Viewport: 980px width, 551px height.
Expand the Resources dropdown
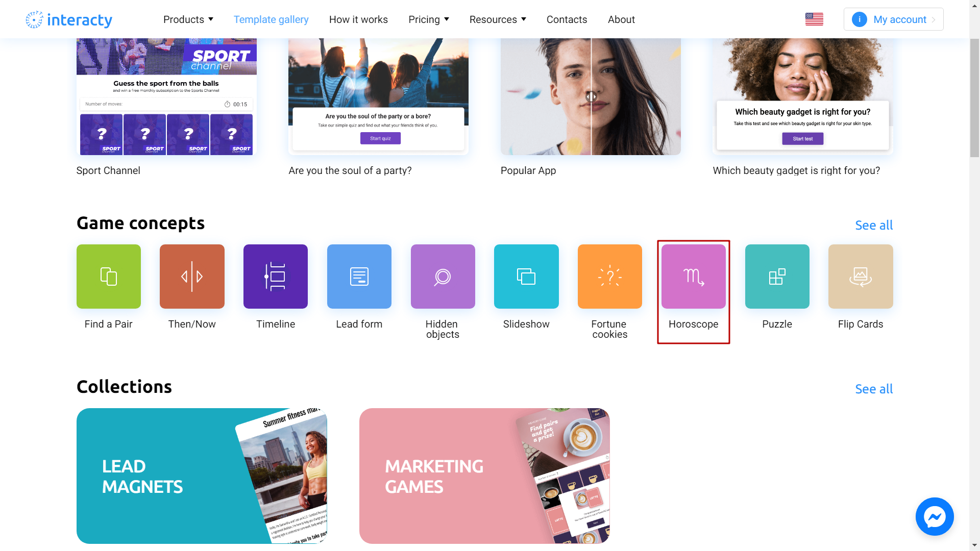499,19
